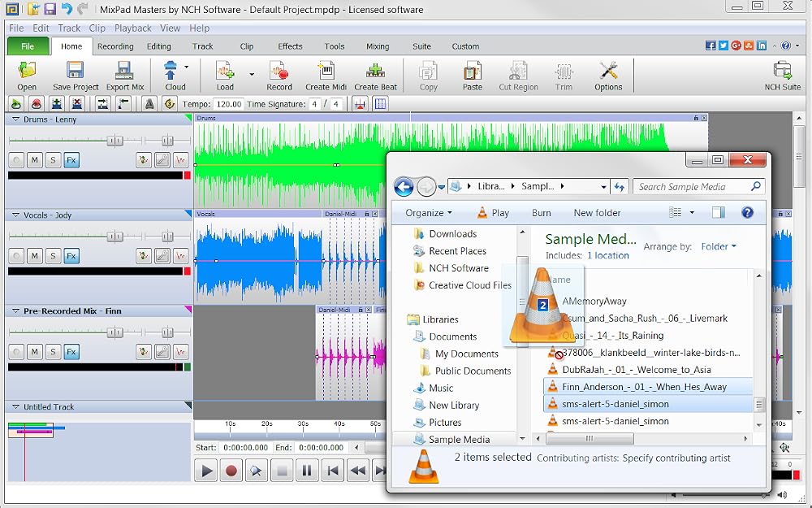
Task: Open the Options tool icon
Action: click(x=608, y=70)
